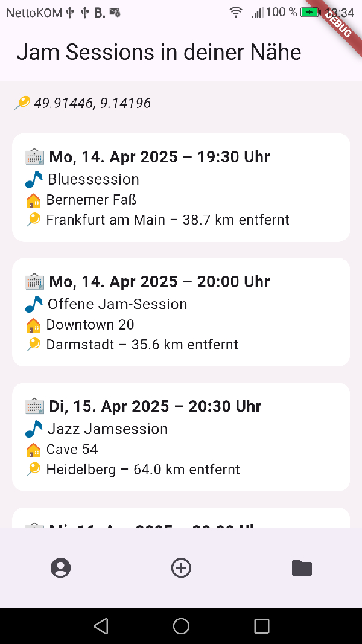
Task: Open the Bluessession card at Bernemer Faß
Action: (x=181, y=188)
